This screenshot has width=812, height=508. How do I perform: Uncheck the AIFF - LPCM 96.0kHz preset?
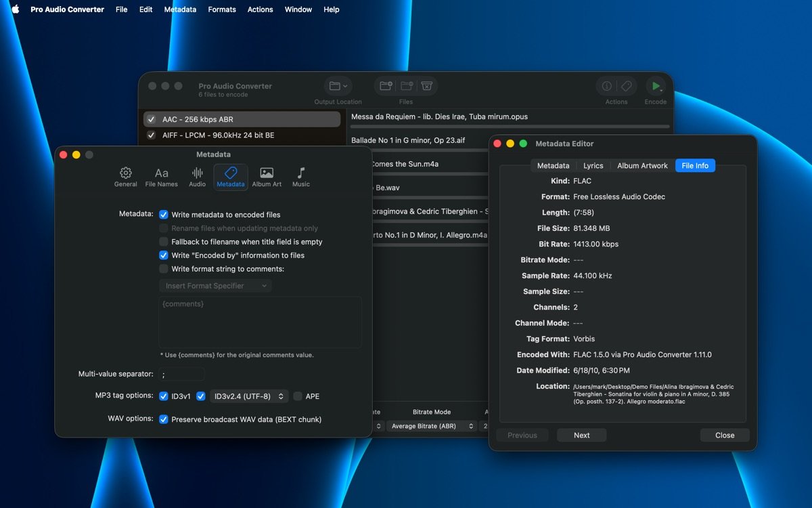(x=152, y=135)
